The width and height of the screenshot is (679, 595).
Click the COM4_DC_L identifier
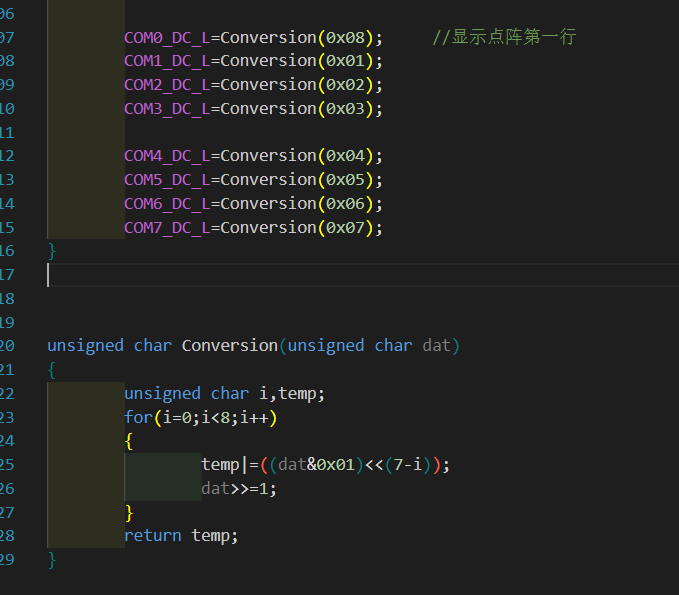(x=166, y=155)
